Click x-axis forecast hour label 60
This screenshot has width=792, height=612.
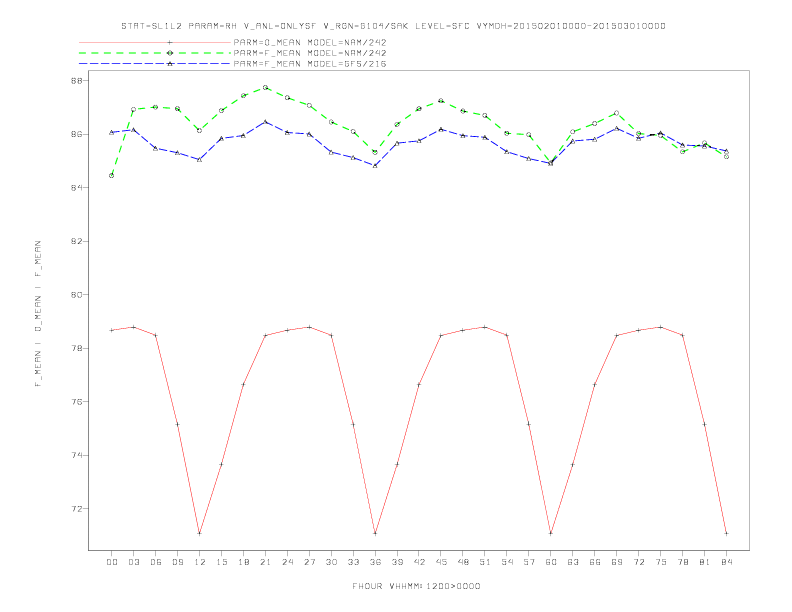551,562
